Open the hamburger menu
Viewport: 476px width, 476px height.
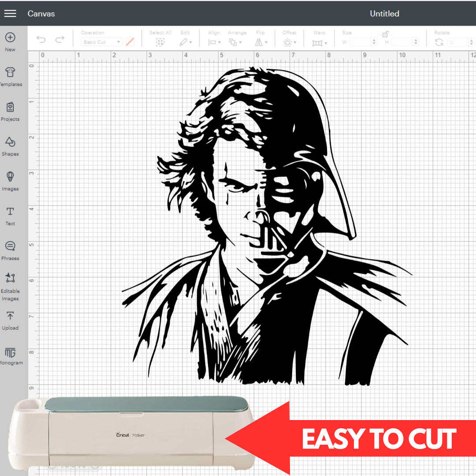click(x=10, y=13)
